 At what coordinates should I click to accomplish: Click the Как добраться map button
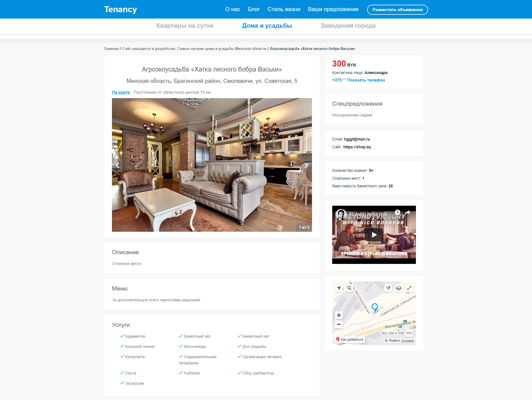click(x=350, y=340)
